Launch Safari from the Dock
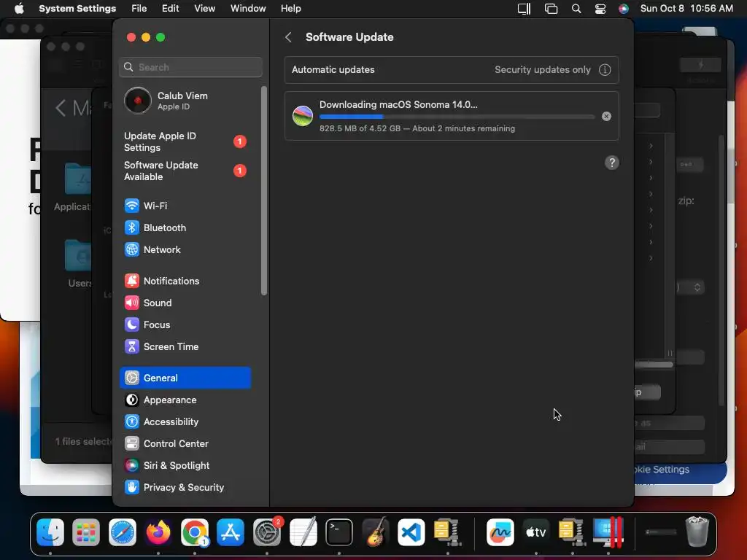This screenshot has width=747, height=560. point(123,532)
